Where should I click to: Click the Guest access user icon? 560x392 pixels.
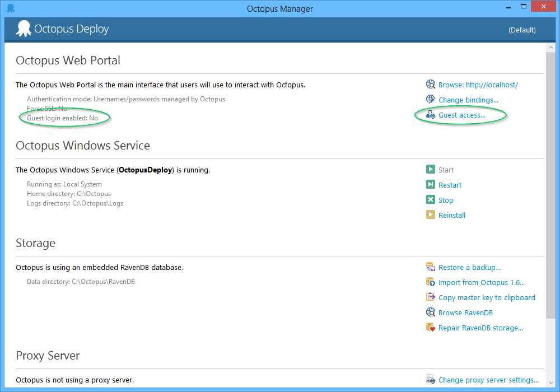click(430, 114)
